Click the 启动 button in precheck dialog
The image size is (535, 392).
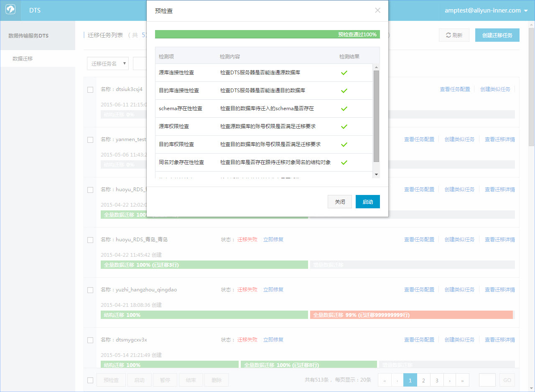coord(368,202)
